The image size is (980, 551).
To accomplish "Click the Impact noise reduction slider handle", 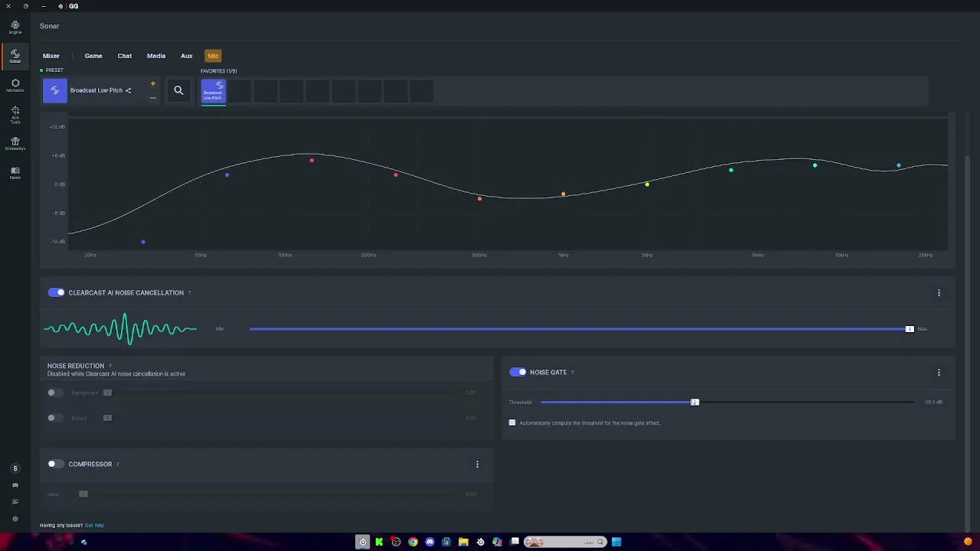I will coord(107,418).
